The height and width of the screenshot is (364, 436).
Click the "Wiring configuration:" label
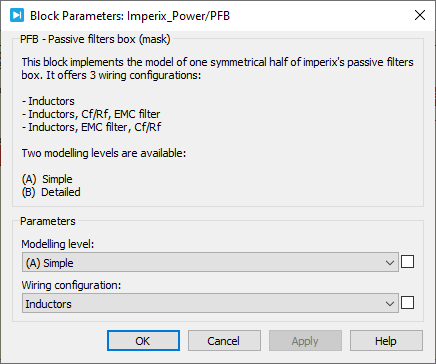pyautogui.click(x=71, y=285)
